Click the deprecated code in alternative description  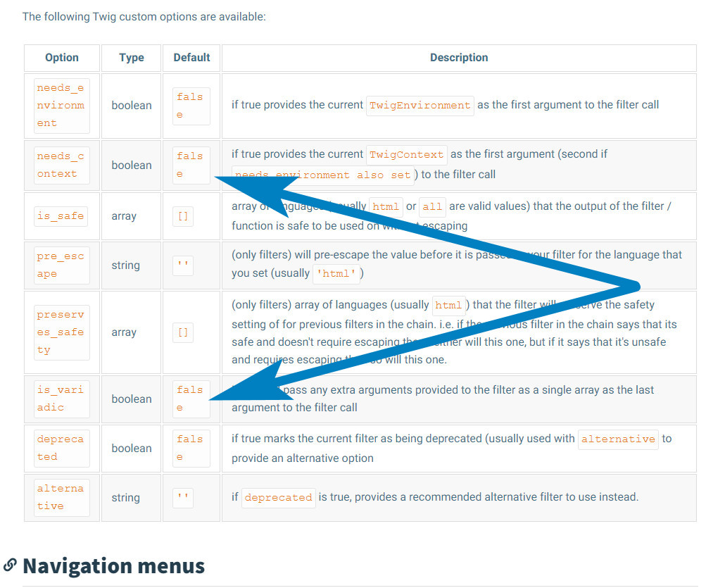(278, 498)
